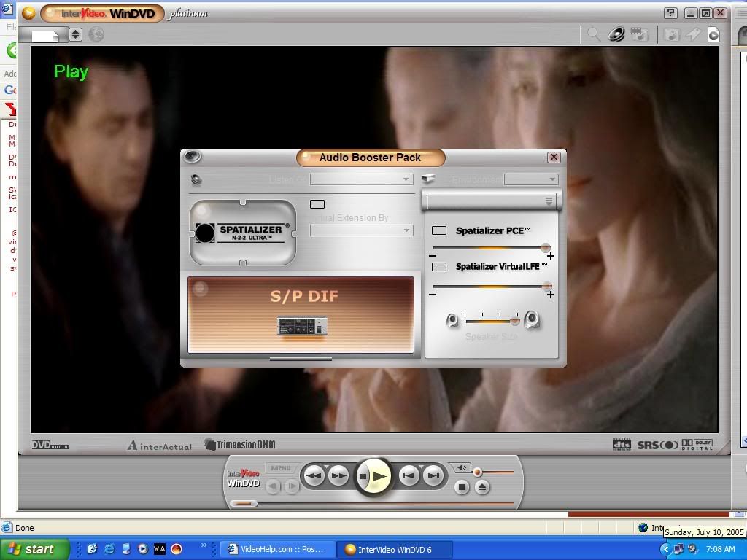The width and height of the screenshot is (747, 560).
Task: Click the Audio Booster Pack title label
Action: coord(370,157)
